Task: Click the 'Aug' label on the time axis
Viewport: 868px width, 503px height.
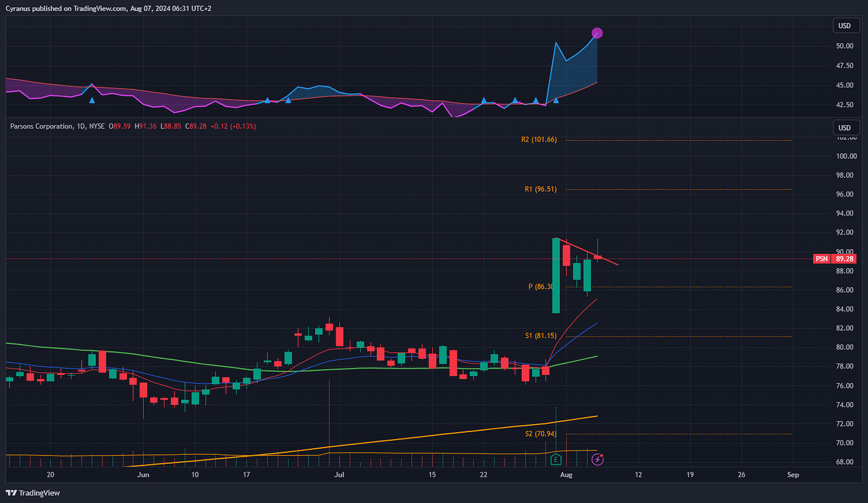Action: 566,475
